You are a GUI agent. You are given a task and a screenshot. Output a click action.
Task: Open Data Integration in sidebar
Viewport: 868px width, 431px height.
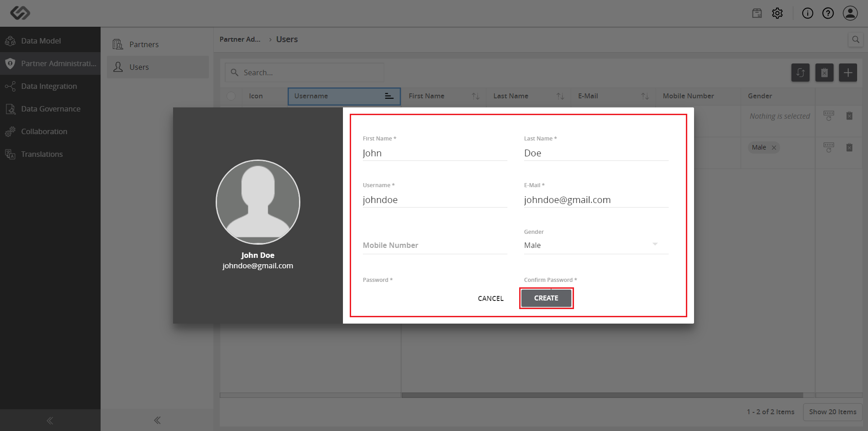point(50,86)
